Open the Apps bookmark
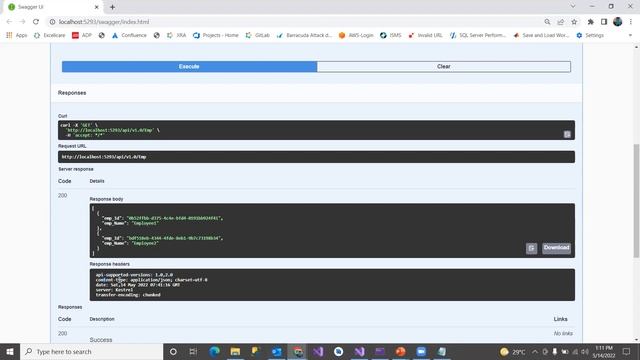 coord(17,36)
